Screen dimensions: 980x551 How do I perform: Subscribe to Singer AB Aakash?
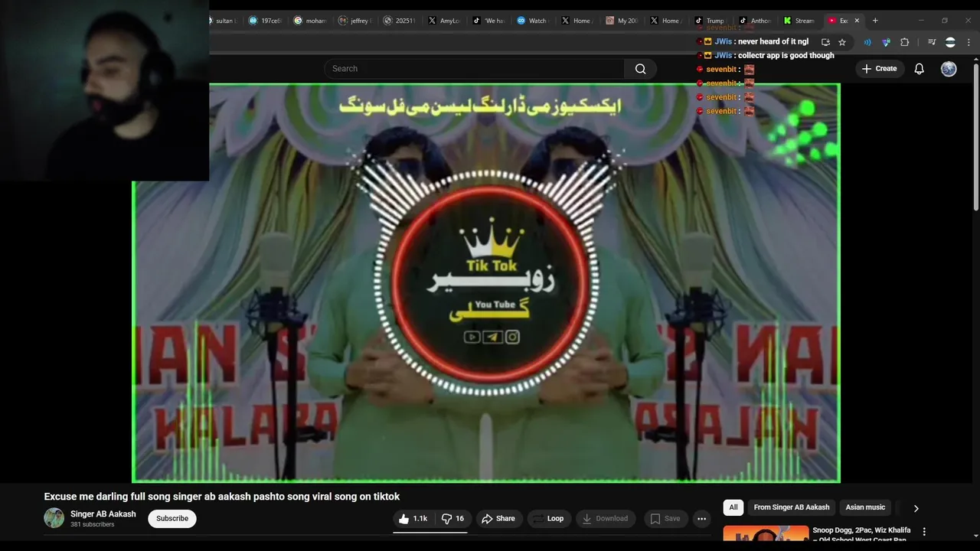click(x=172, y=519)
